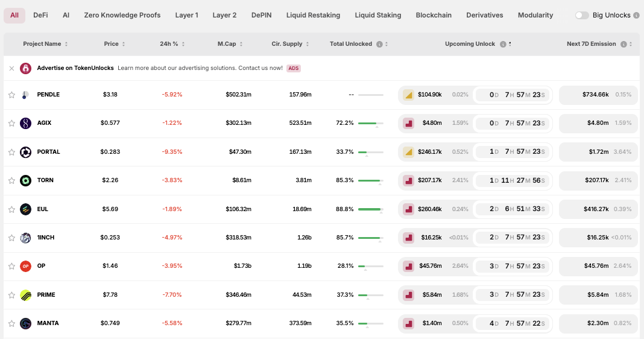This screenshot has width=644, height=339.
Task: Dismiss the Advertise on TokenUnlocks banner
Action: [x=11, y=68]
